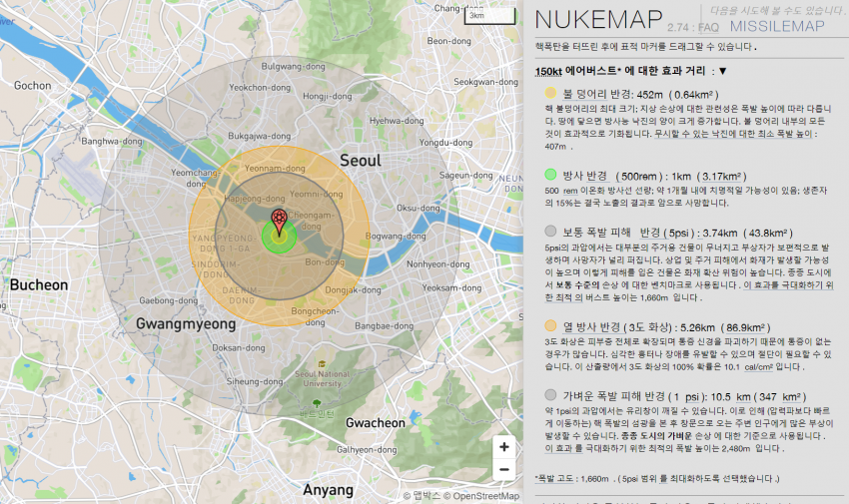
Task: Click the Yeoksam-dong map label
Action: [x=452, y=287]
